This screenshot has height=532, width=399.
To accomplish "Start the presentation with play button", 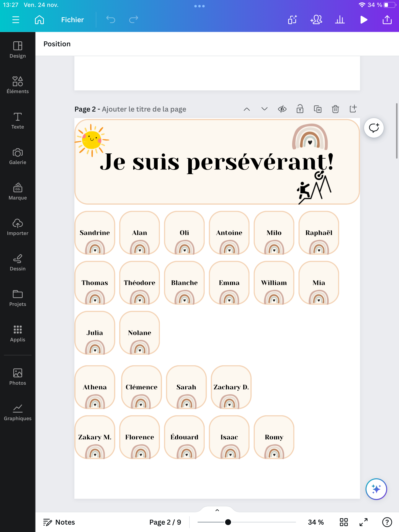I will (364, 20).
